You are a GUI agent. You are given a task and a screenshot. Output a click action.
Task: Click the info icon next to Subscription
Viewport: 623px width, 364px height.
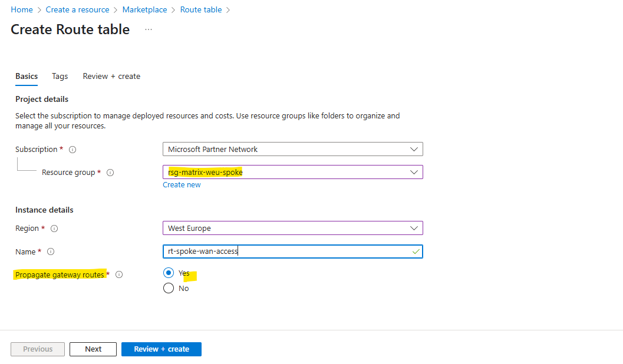[x=72, y=150]
